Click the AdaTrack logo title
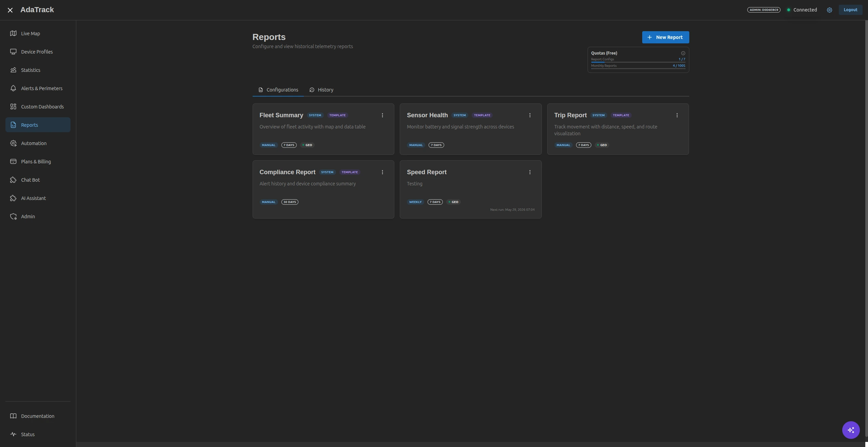This screenshot has width=868, height=447. (x=37, y=10)
